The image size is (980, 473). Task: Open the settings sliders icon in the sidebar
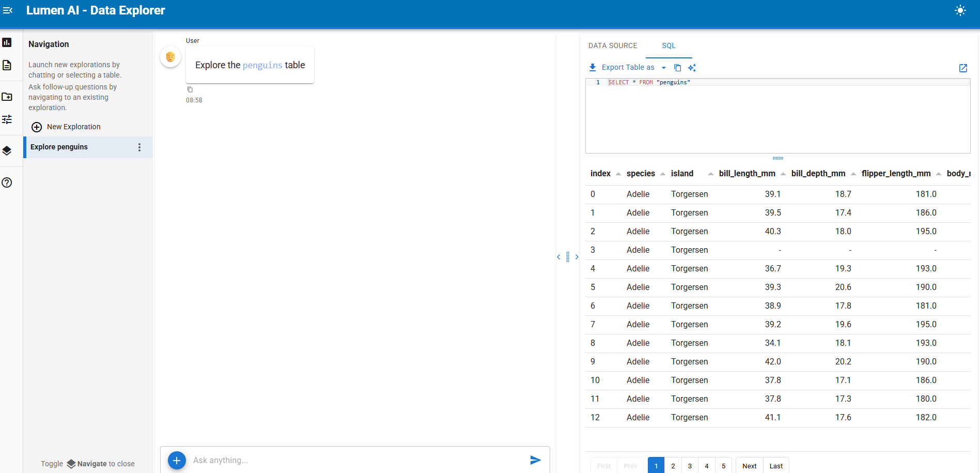[x=7, y=119]
